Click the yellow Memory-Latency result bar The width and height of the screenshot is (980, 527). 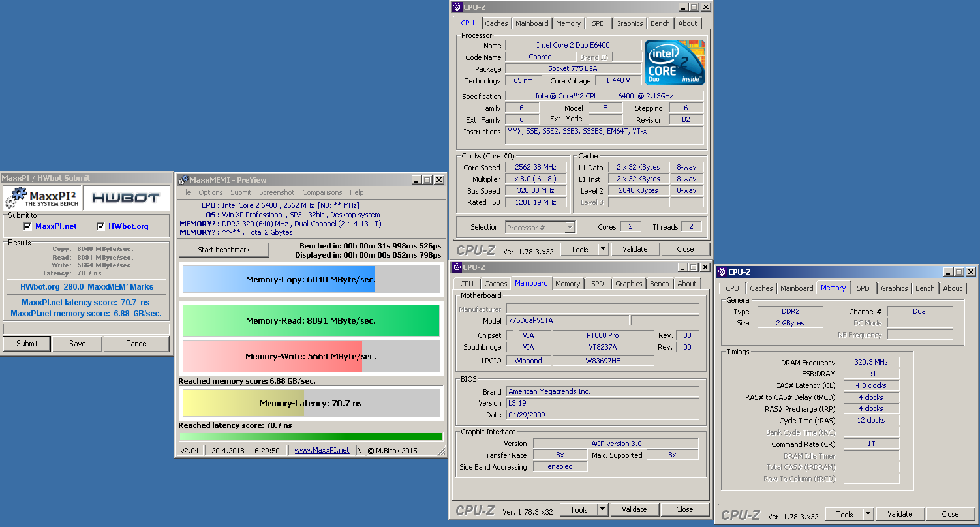243,403
